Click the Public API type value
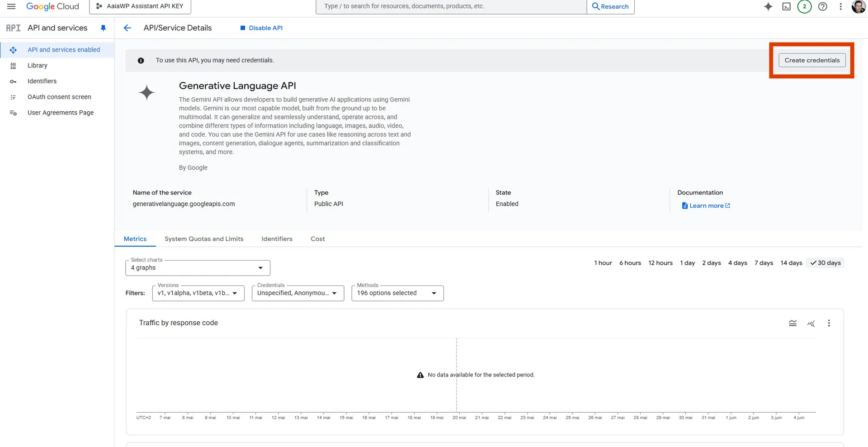The width and height of the screenshot is (868, 447). (329, 204)
